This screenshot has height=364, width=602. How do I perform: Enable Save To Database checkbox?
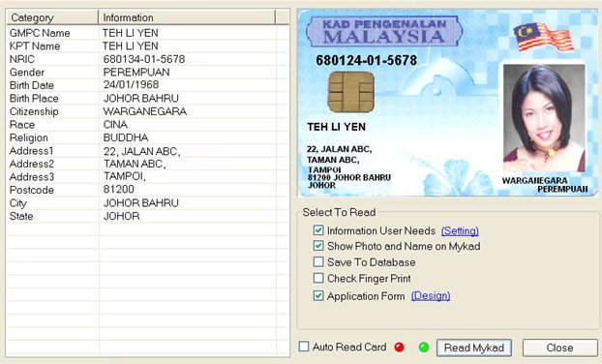[318, 261]
